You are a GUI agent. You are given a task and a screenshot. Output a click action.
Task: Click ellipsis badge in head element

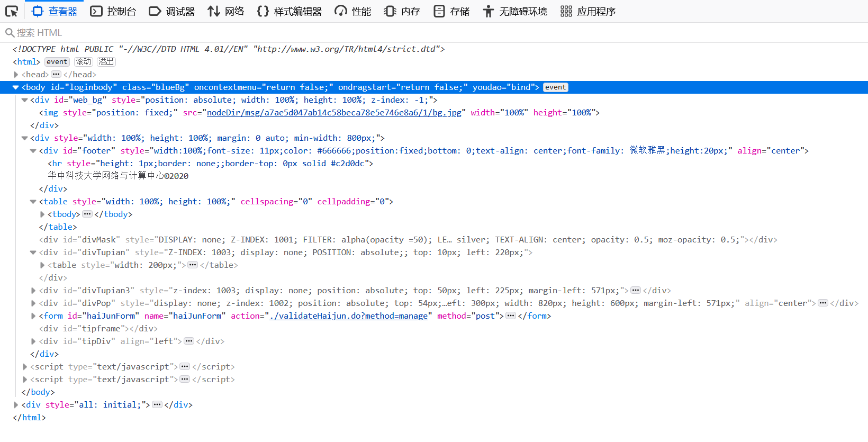(56, 75)
